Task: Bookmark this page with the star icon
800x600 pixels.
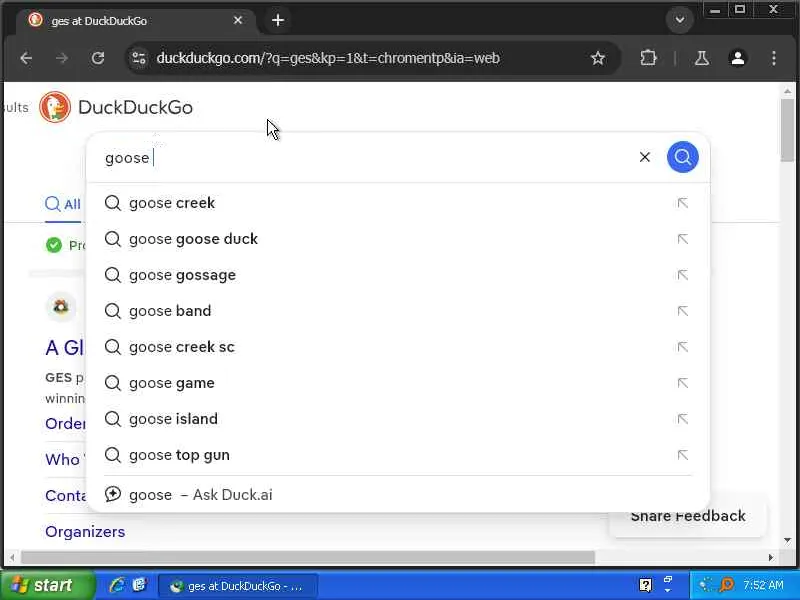Action: (597, 58)
